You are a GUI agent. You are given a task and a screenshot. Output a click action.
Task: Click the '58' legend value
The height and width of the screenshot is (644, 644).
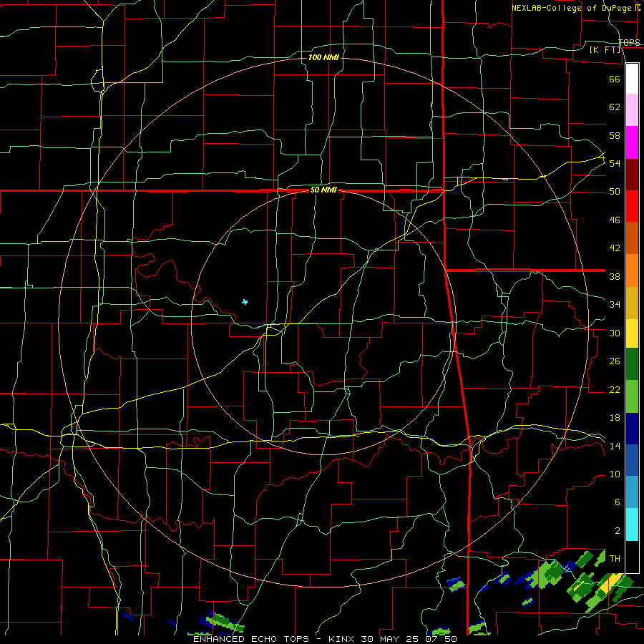(x=615, y=135)
